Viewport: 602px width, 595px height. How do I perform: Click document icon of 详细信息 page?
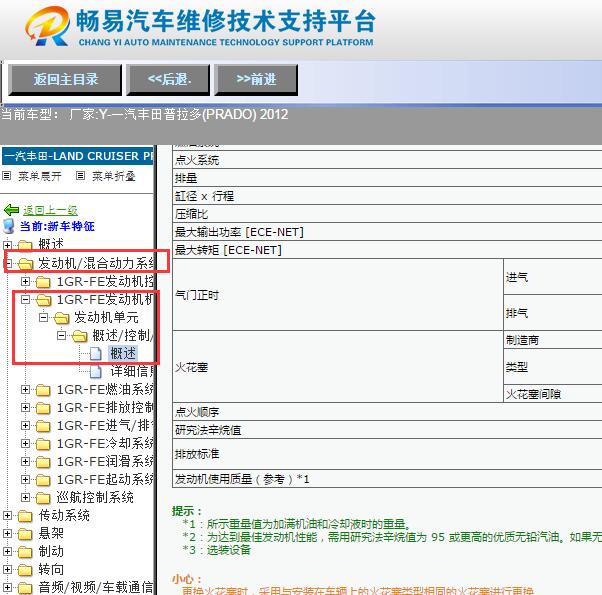pos(96,372)
